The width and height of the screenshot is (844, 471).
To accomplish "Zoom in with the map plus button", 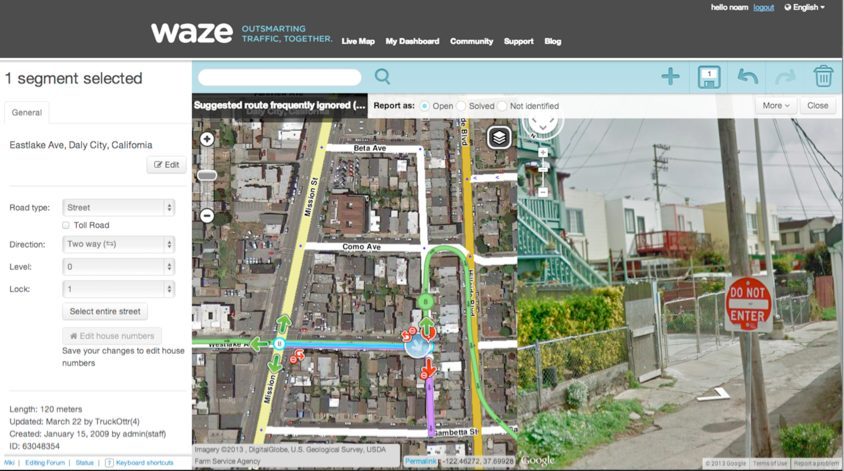I will tap(207, 140).
